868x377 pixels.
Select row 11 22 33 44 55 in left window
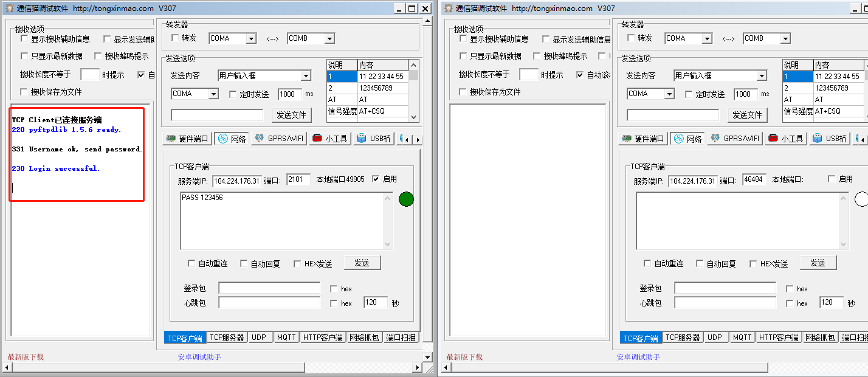[x=367, y=77]
